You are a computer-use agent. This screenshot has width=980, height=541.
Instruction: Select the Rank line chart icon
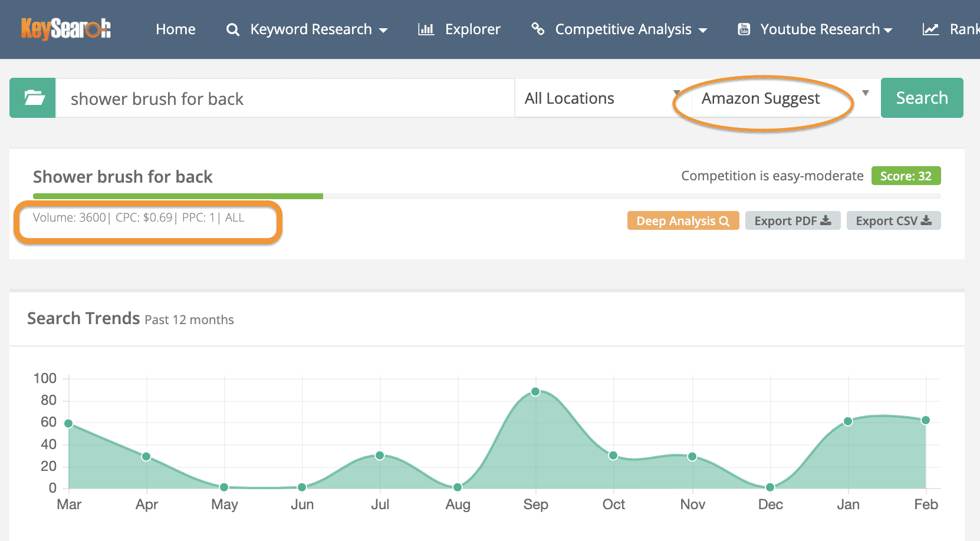click(930, 29)
